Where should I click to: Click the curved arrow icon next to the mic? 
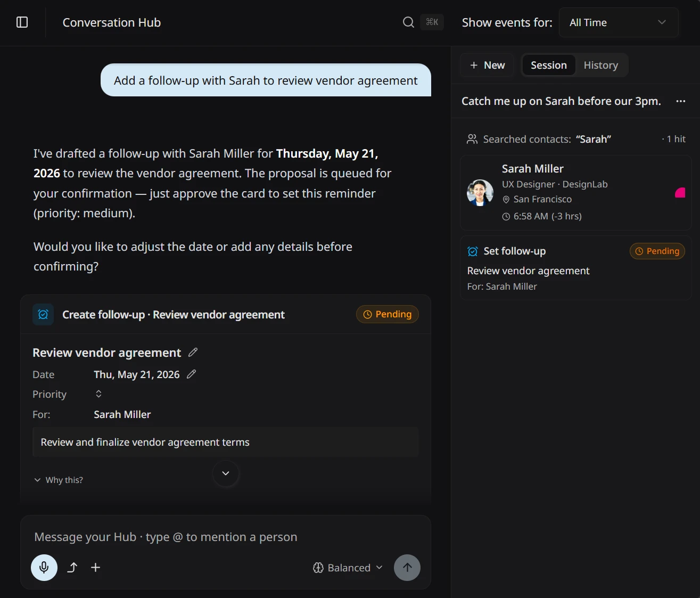(72, 568)
